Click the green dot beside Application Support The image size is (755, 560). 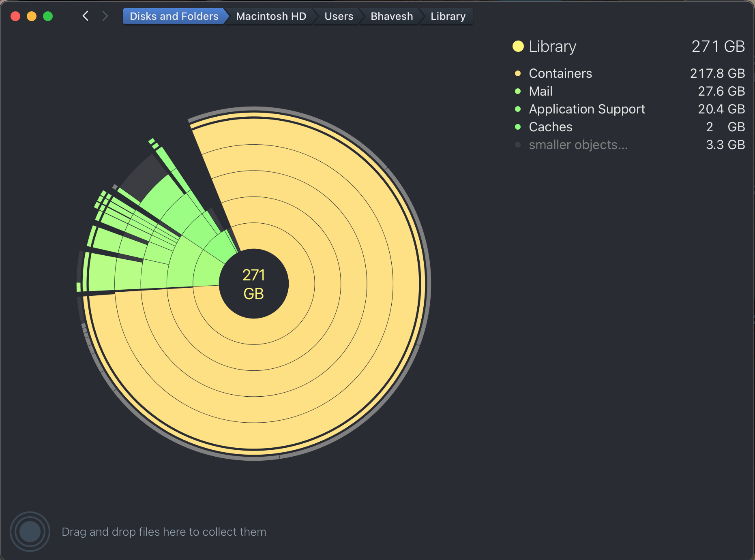pos(518,109)
